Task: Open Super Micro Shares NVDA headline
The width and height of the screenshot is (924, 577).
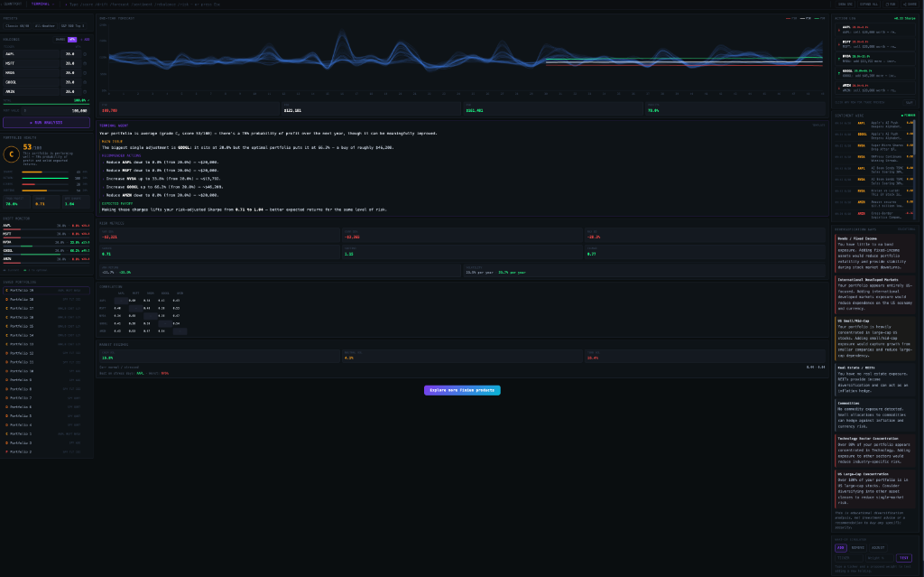Action: click(874, 146)
